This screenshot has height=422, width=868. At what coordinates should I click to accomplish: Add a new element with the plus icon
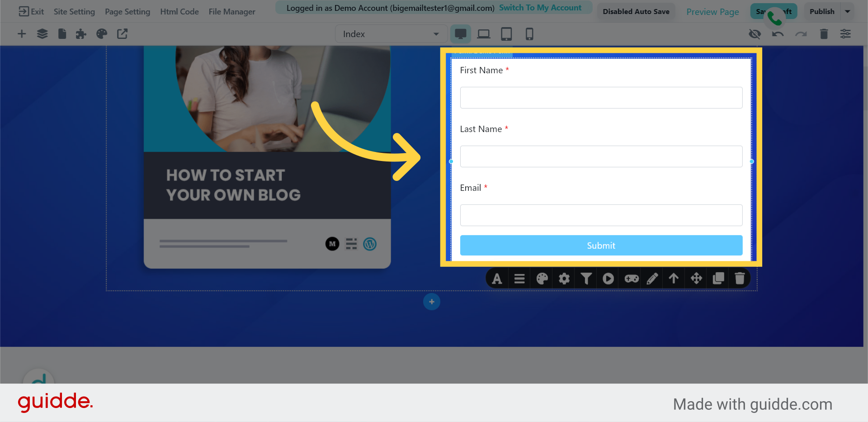point(21,34)
